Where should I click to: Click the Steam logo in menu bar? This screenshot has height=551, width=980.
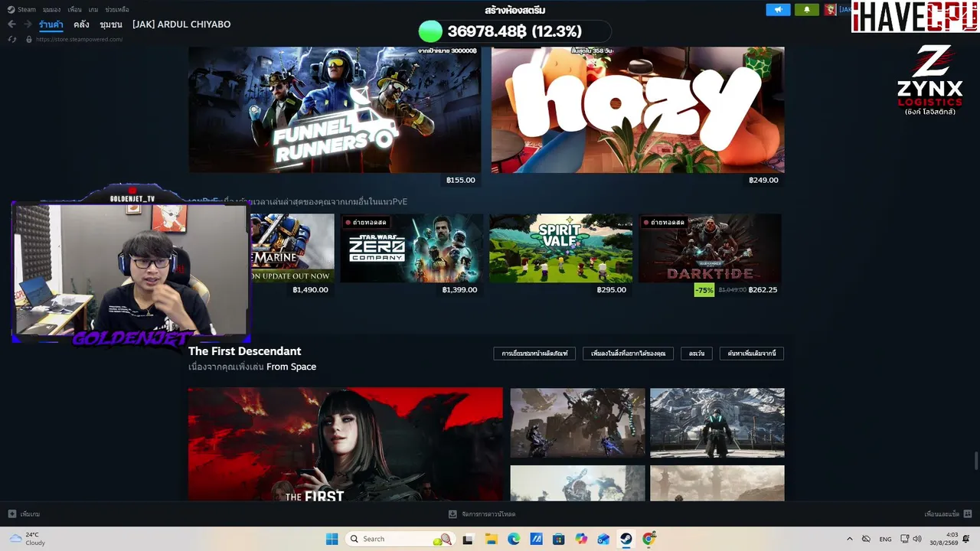coord(11,9)
